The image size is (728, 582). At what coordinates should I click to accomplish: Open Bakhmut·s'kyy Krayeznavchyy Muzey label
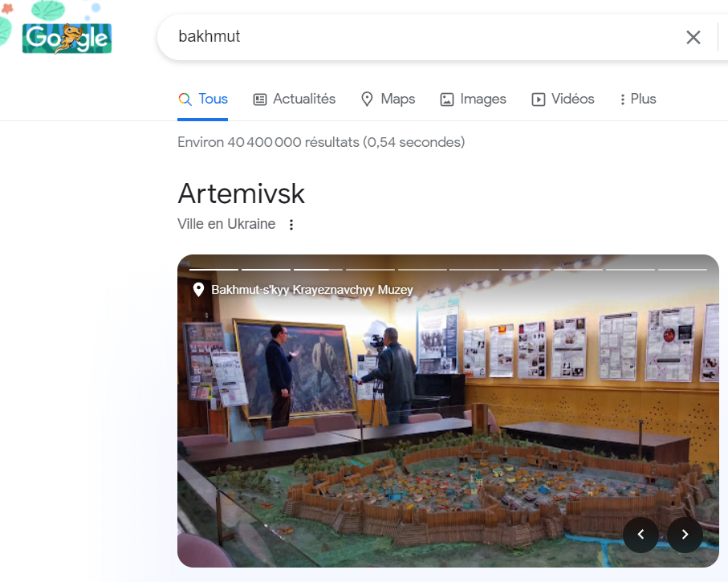(311, 290)
